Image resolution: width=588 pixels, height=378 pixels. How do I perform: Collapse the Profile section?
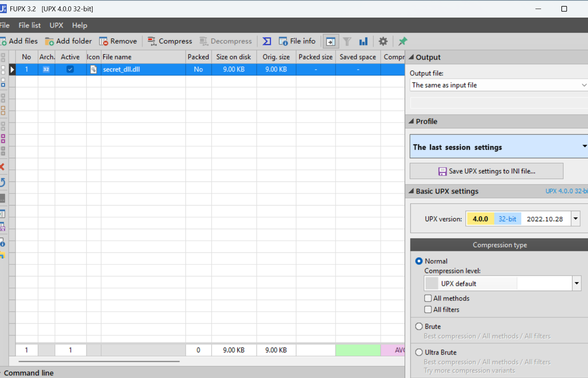pos(411,121)
